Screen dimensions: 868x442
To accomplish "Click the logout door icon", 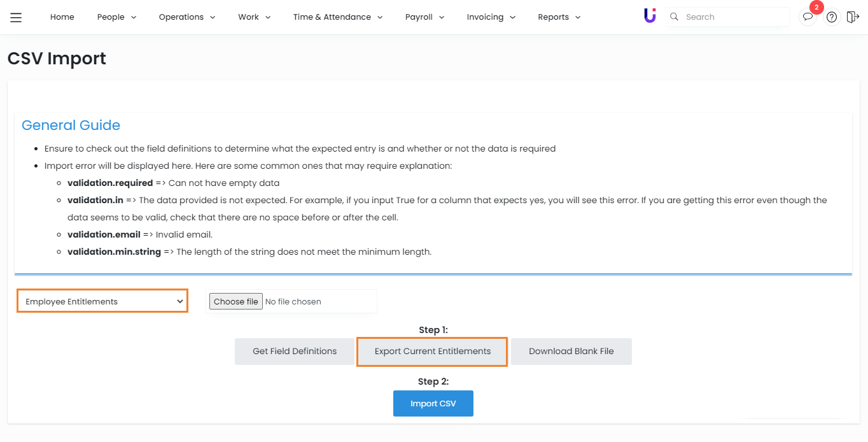I will point(853,17).
